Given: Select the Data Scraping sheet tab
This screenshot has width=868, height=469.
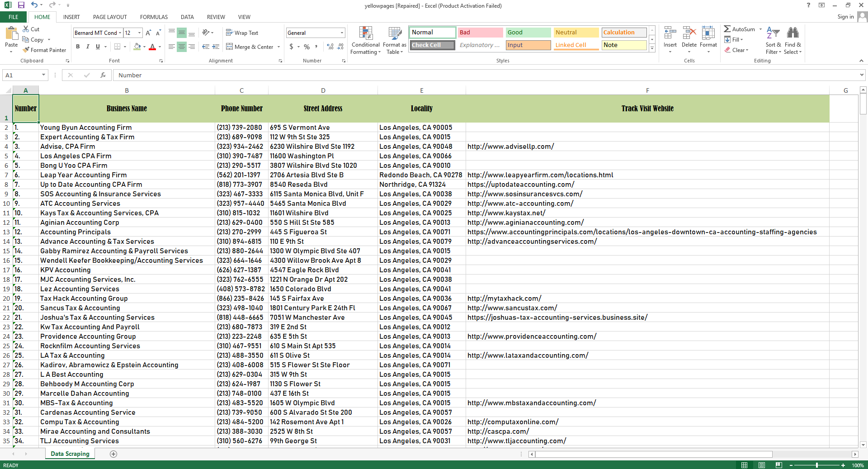Looking at the screenshot, I should click(70, 454).
